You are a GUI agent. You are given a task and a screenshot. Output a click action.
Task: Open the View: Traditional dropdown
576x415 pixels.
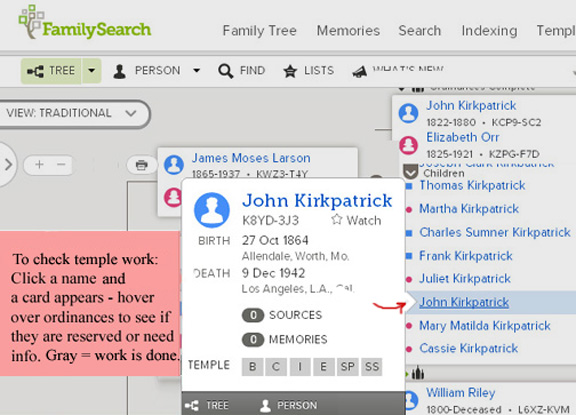coord(73,113)
